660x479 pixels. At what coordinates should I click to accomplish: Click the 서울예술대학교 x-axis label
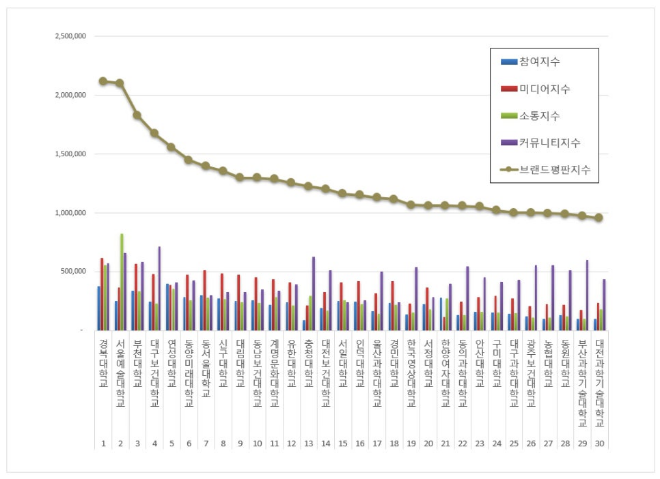(x=120, y=369)
